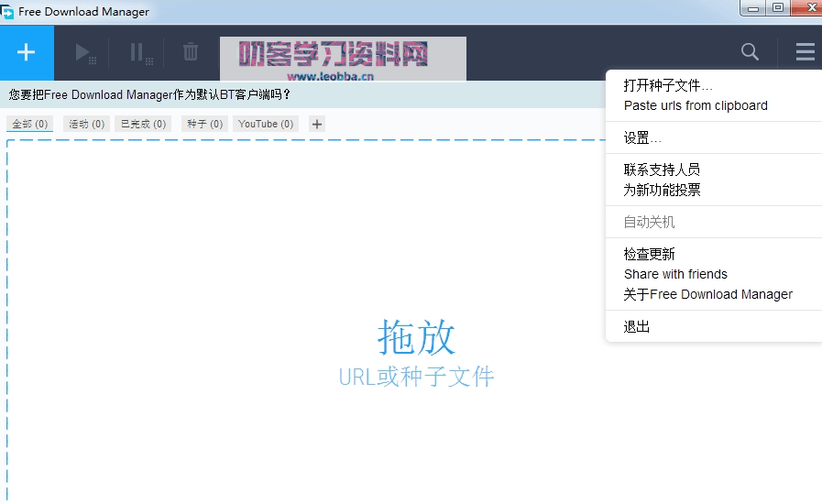Open 关于Free Download Manager
The width and height of the screenshot is (822, 504).
(707, 294)
